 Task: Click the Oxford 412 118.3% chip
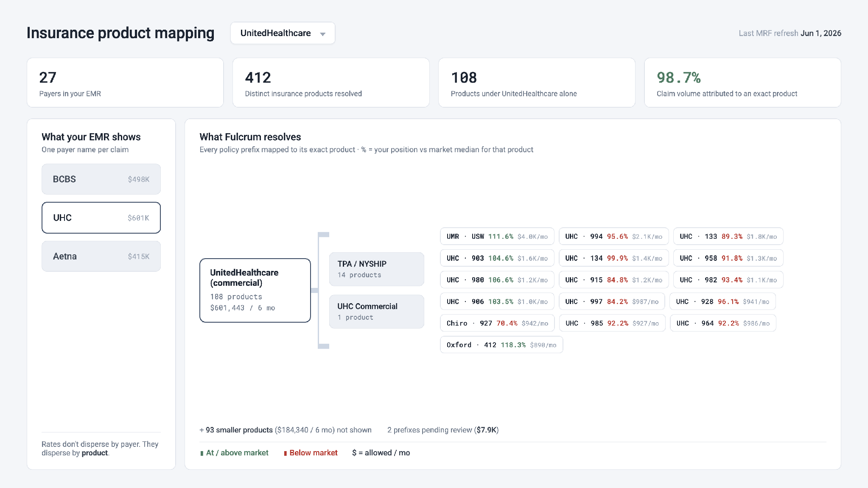501,345
